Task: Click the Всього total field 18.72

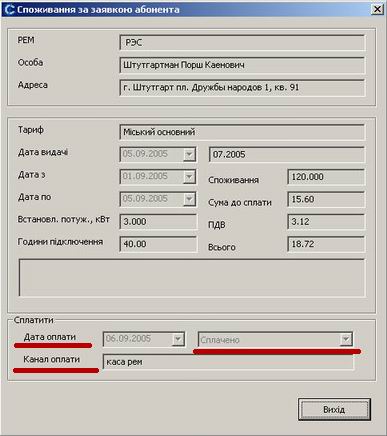Action: 326,244
